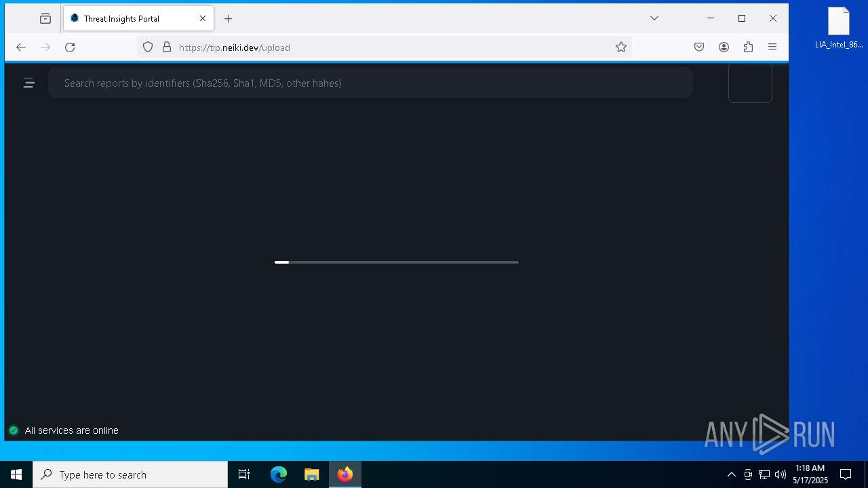Open the Firefox extensions panel

[748, 47]
